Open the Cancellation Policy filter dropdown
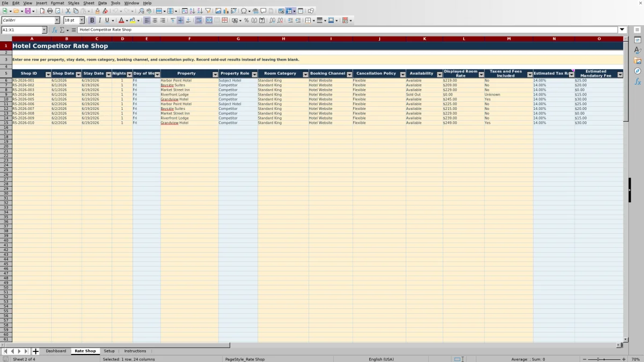The width and height of the screenshot is (644, 362). click(x=402, y=75)
